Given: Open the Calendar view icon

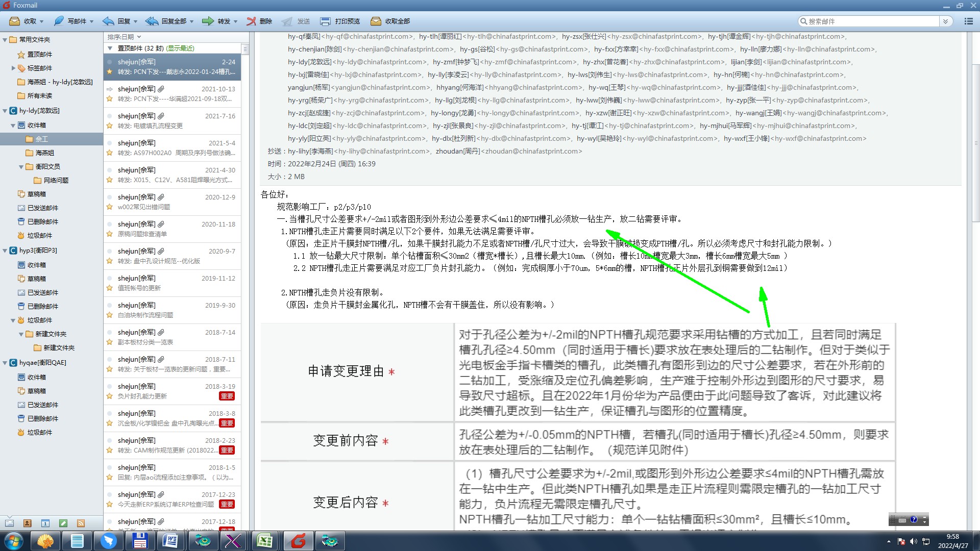Looking at the screenshot, I should tap(45, 523).
